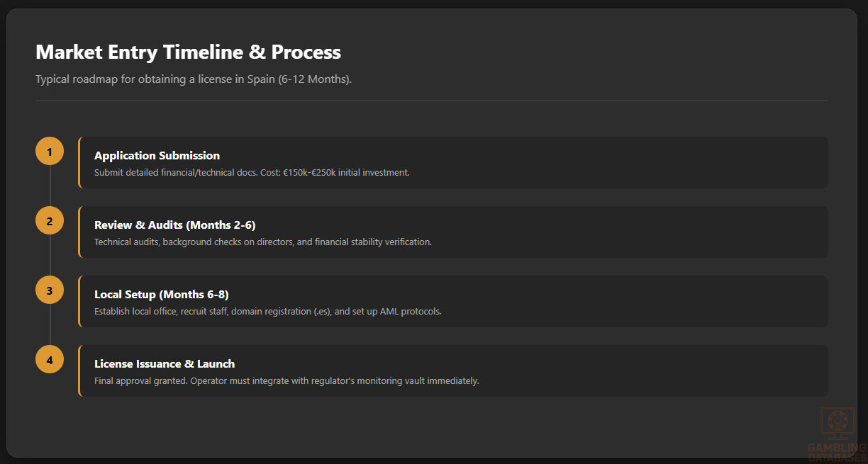The image size is (868, 464).
Task: Click empty right area of License Issuance card
Action: [x=674, y=371]
